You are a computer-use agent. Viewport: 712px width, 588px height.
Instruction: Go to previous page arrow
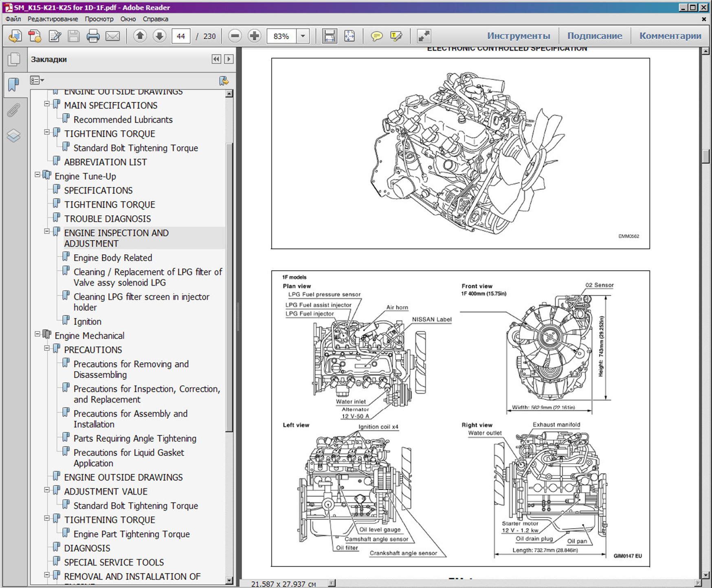140,36
